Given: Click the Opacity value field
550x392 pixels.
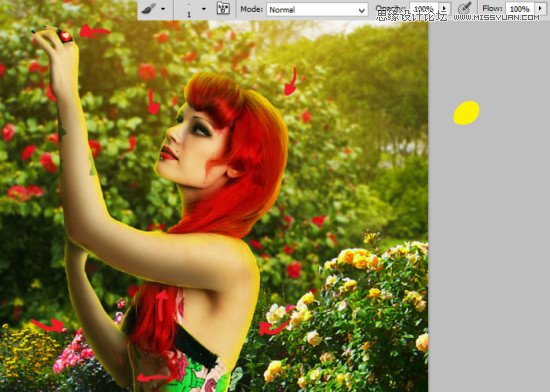Looking at the screenshot, I should [x=424, y=9].
